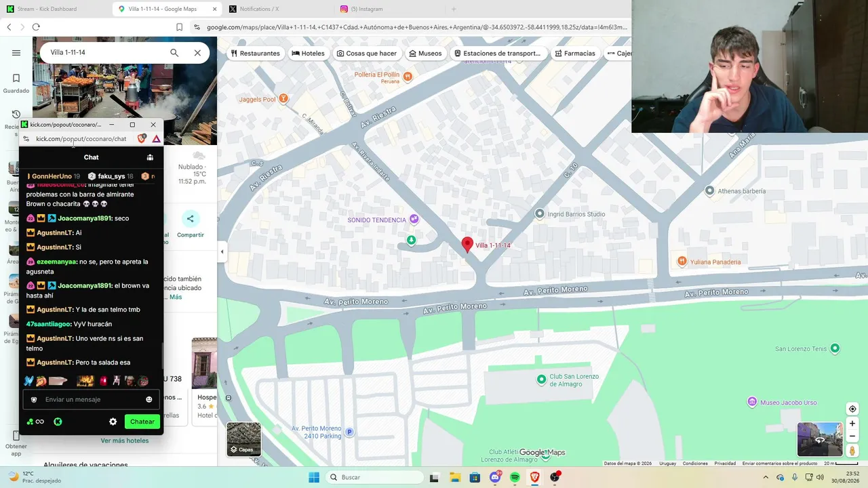Screen dimensions: 868x488
Task: Collapse the Maps side panel arrow
Action: 222,252
